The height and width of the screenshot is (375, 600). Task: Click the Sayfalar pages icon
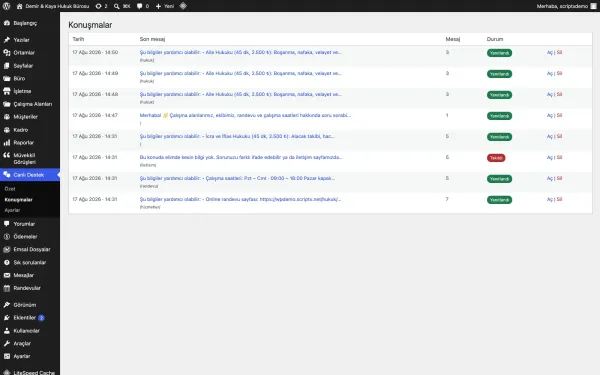click(7, 66)
